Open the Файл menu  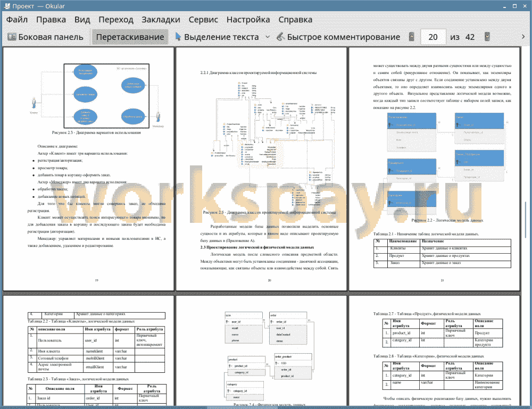(x=17, y=20)
